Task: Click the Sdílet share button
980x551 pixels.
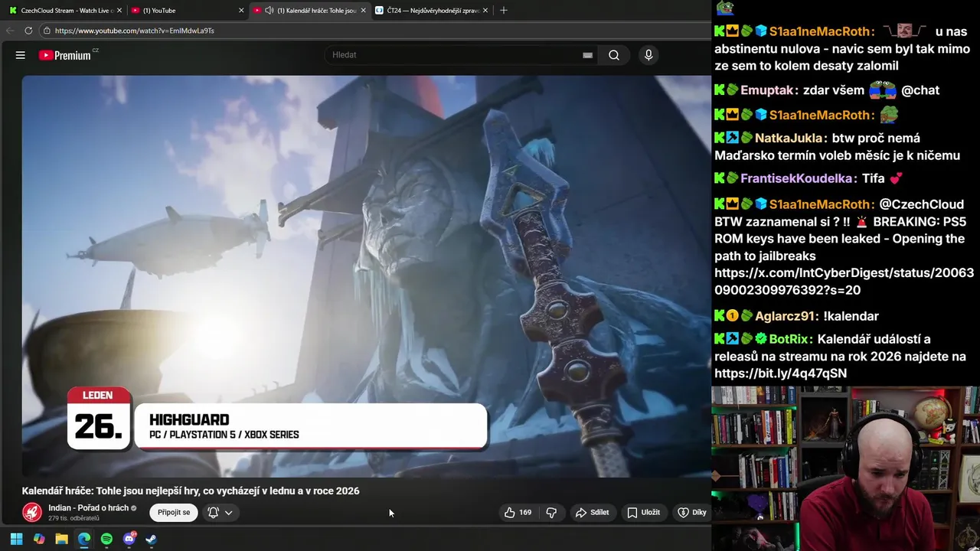Action: pos(592,513)
